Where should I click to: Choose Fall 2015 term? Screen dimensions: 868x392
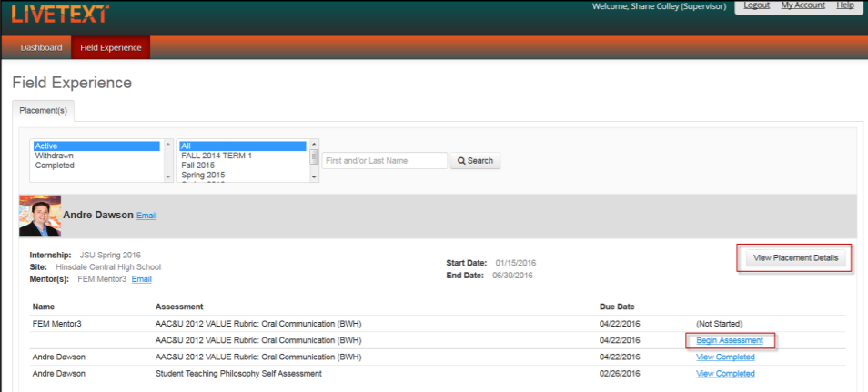(242, 165)
